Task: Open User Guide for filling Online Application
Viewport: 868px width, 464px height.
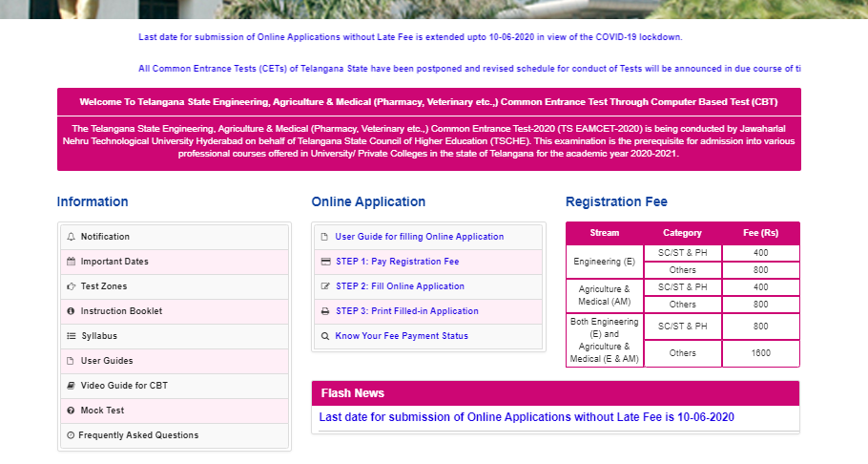Action: point(419,237)
